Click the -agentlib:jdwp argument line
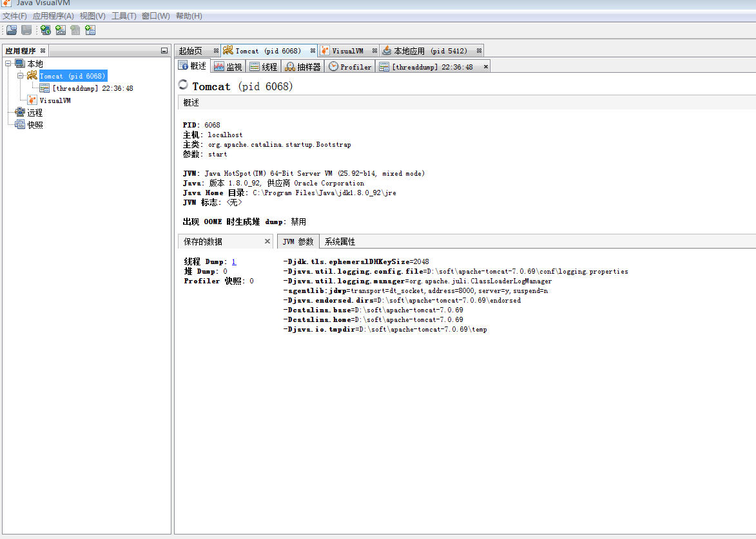 [416, 290]
